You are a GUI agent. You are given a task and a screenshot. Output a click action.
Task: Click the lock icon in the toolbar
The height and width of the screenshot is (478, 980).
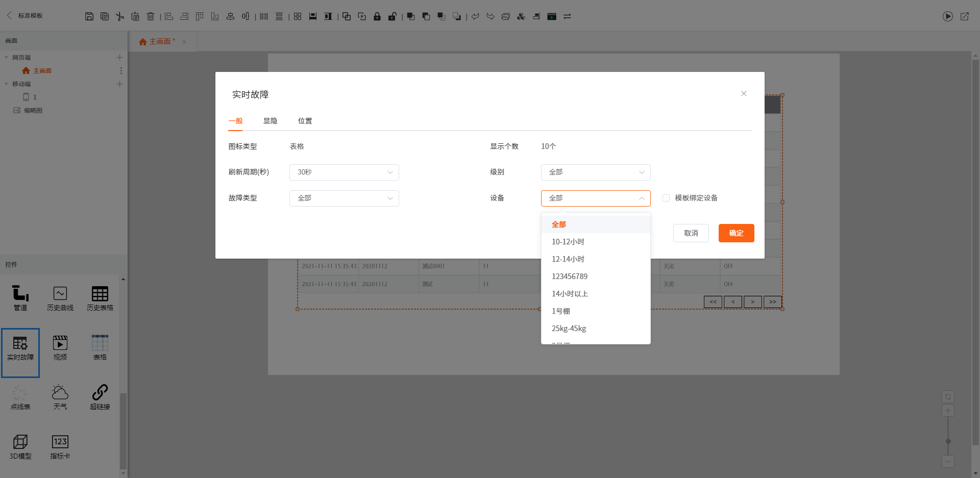click(x=377, y=16)
